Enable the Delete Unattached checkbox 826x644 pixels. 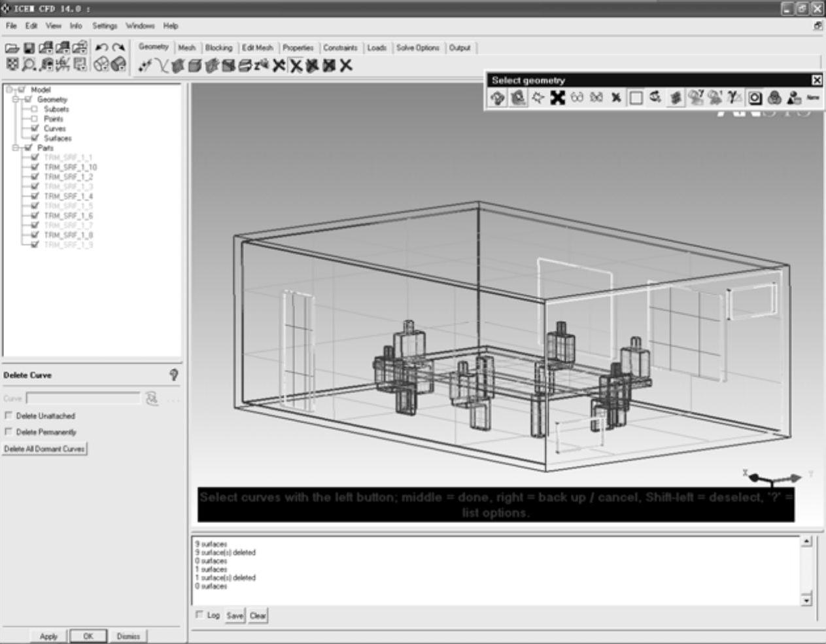[9, 416]
